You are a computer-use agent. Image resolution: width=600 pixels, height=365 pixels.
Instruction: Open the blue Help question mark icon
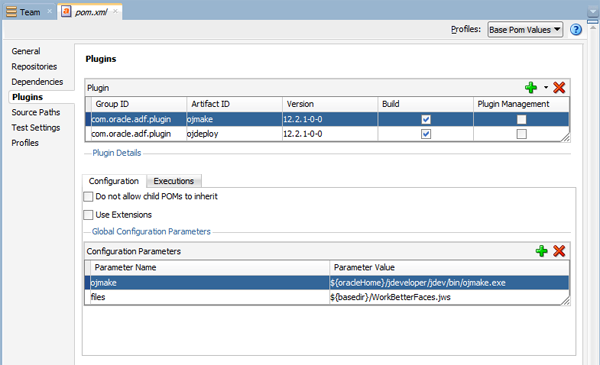tap(576, 29)
